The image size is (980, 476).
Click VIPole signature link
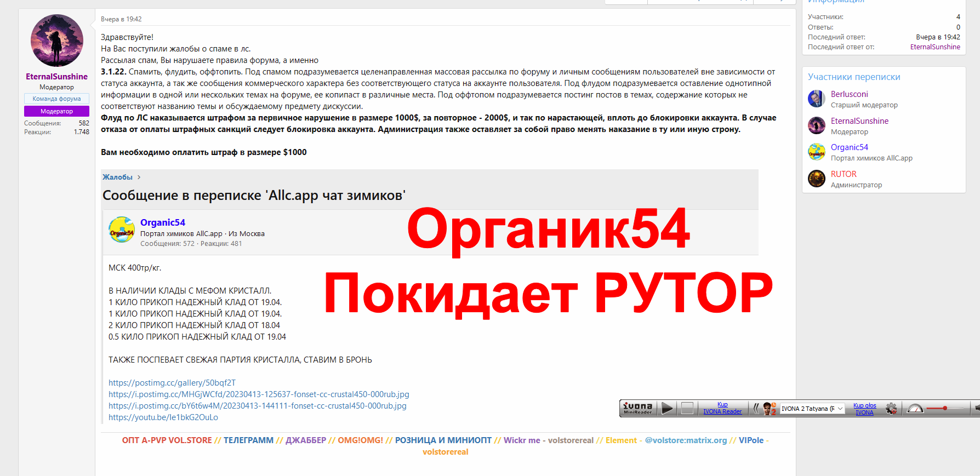751,440
